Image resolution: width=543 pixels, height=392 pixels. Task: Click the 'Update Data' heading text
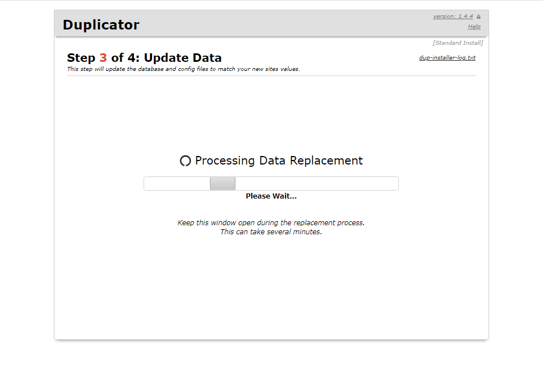click(183, 58)
